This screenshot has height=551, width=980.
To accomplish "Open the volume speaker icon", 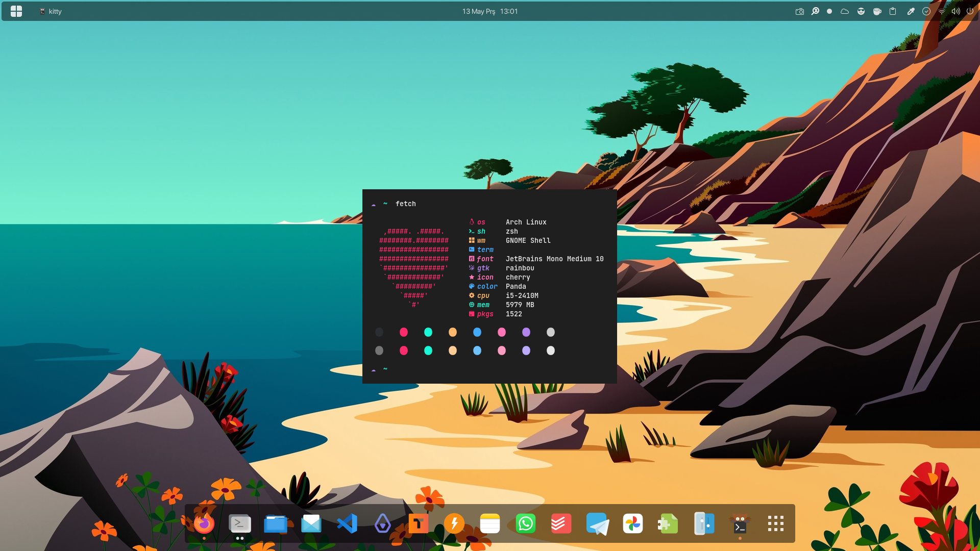I will (955, 11).
